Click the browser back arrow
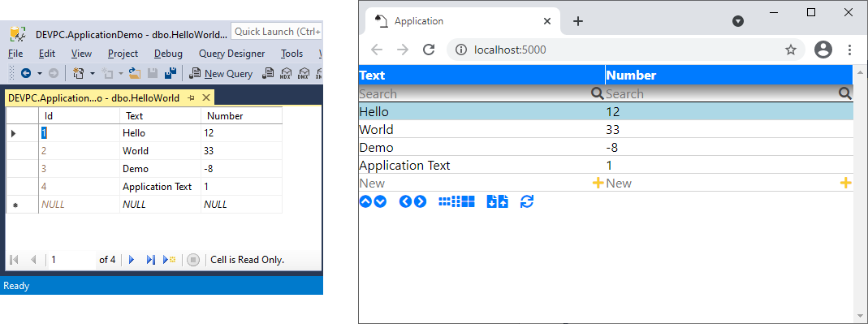Screen dimensions: 868x324 (x=377, y=50)
